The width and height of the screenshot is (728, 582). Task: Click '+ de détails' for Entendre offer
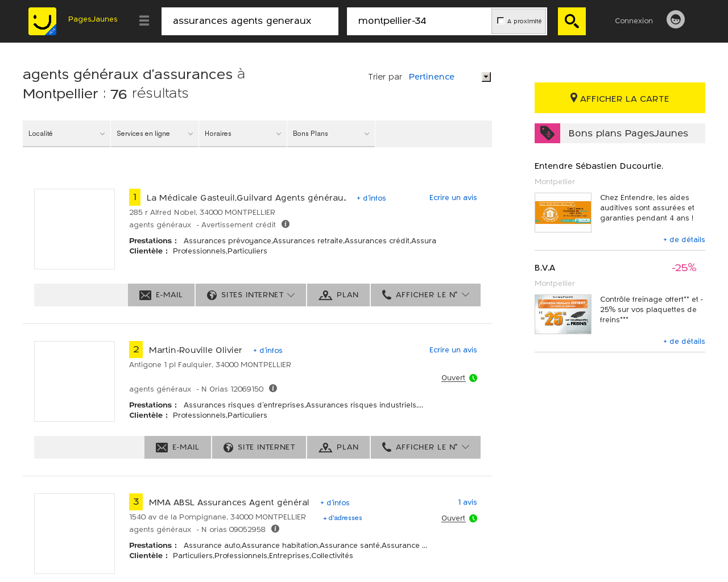tap(684, 239)
